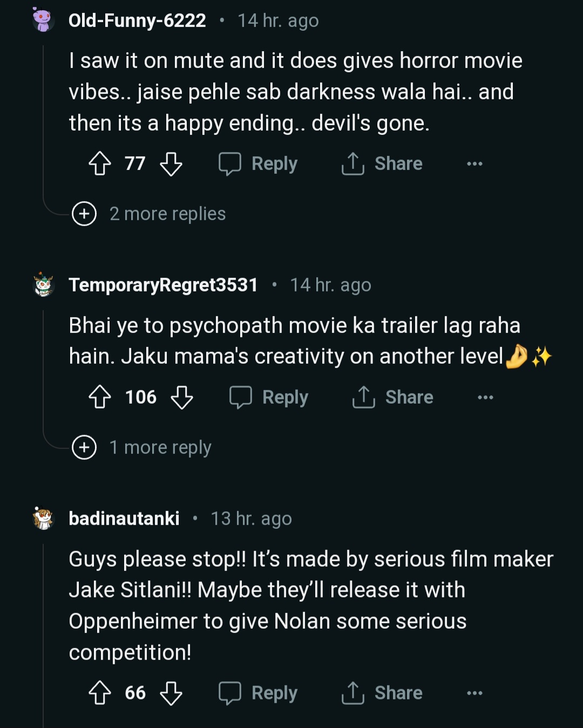Upvote badinautanki's Oppenheimer comment
The height and width of the screenshot is (728, 583).
click(x=100, y=693)
